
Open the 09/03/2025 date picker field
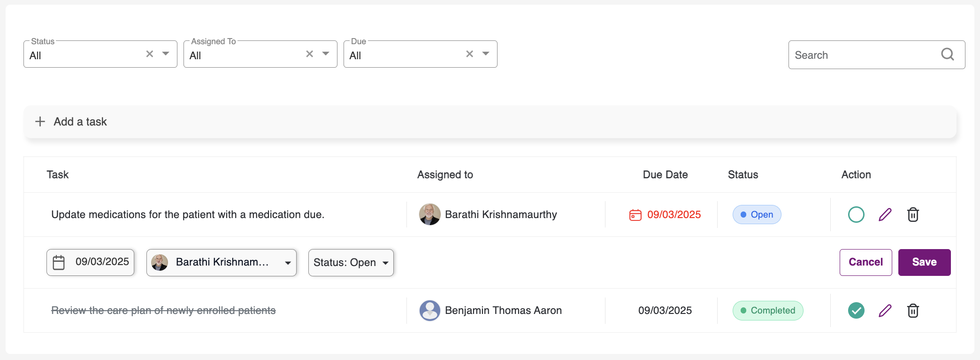click(x=91, y=262)
